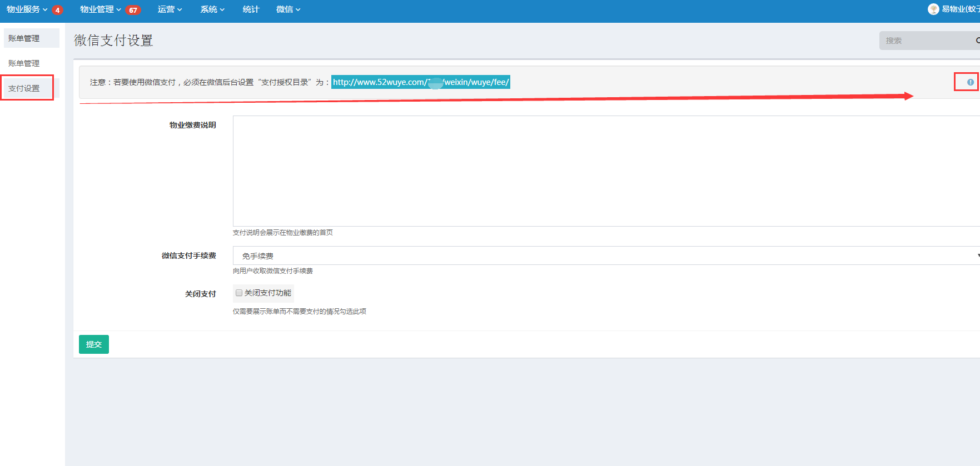980x466 pixels.
Task: Click the red badge showing 4
Action: click(57, 10)
